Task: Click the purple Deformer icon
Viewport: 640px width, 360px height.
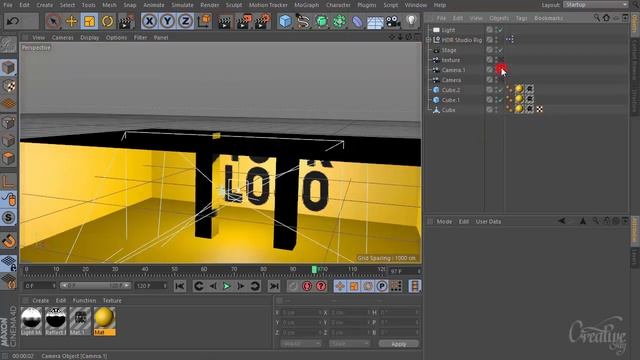Action: coord(357,21)
